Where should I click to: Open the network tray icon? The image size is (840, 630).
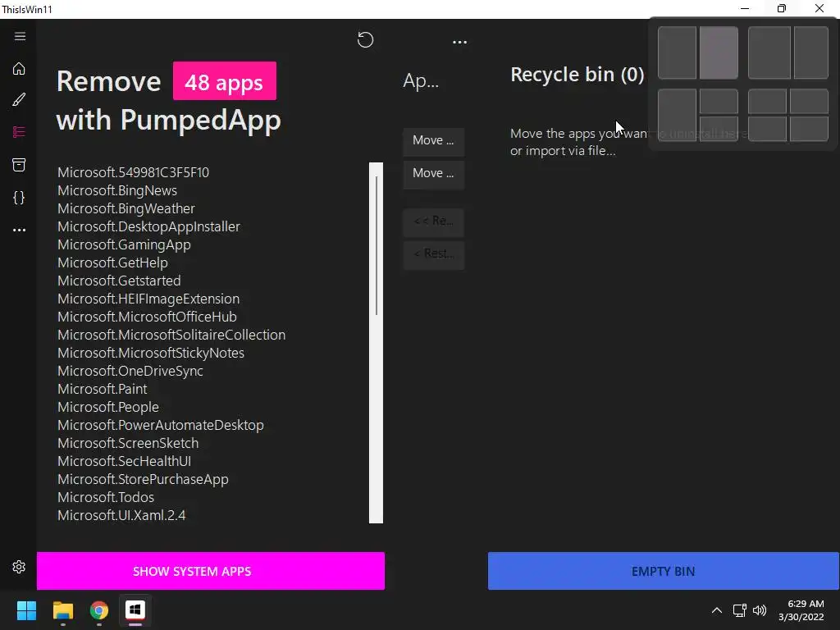(740, 610)
